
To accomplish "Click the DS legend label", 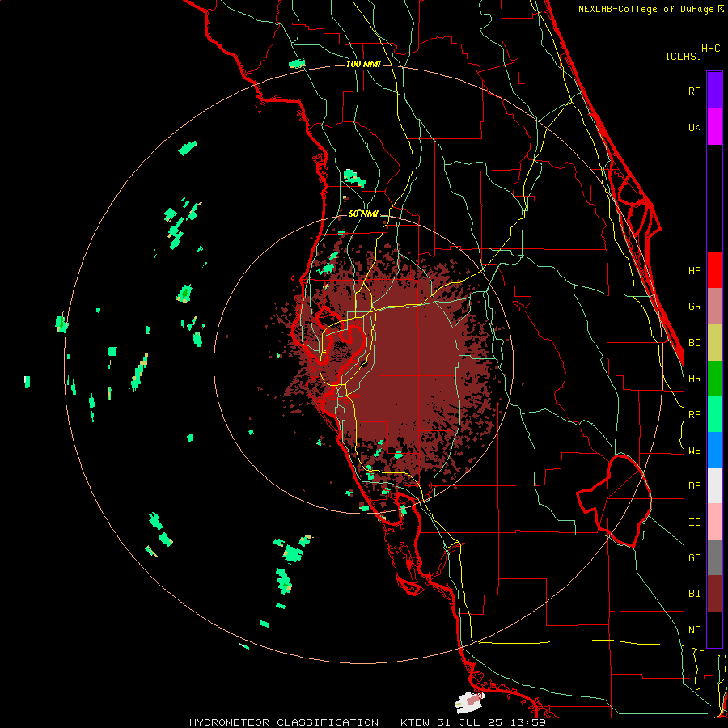I will [694, 486].
